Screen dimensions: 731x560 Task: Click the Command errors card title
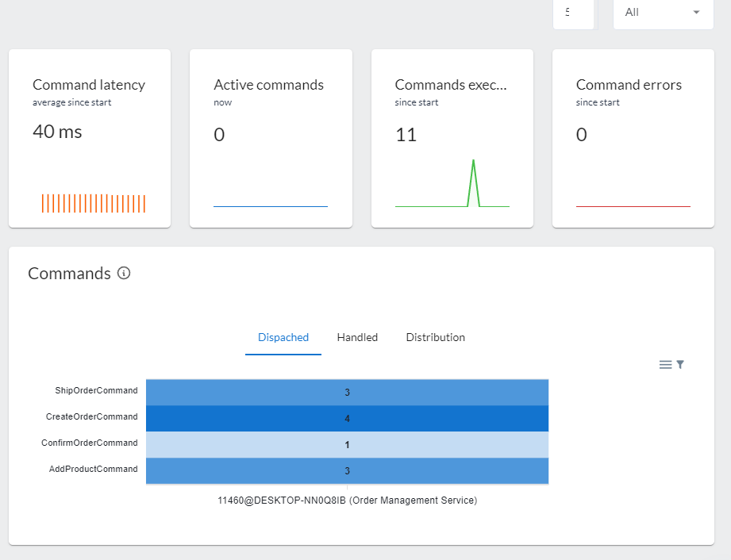click(629, 85)
